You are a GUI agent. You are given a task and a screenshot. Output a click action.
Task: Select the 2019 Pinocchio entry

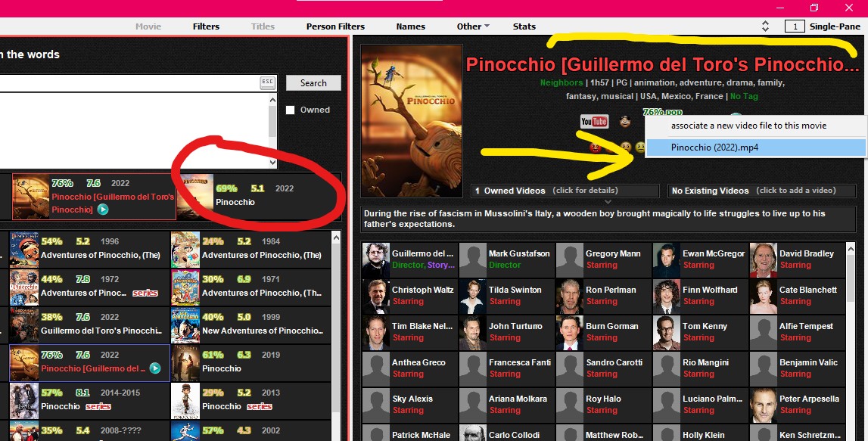click(x=250, y=362)
